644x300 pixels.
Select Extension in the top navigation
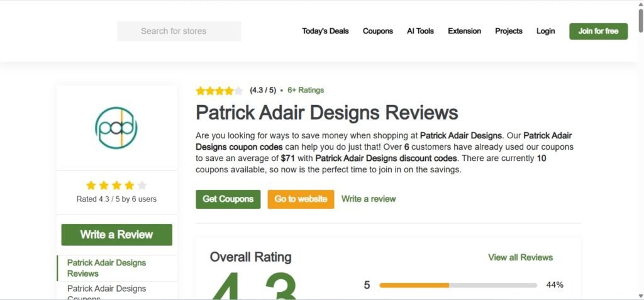[465, 31]
